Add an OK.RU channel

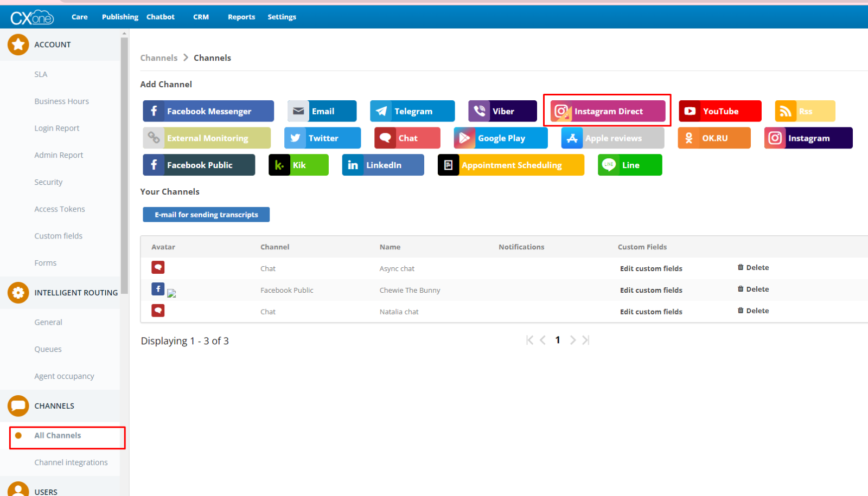(714, 138)
